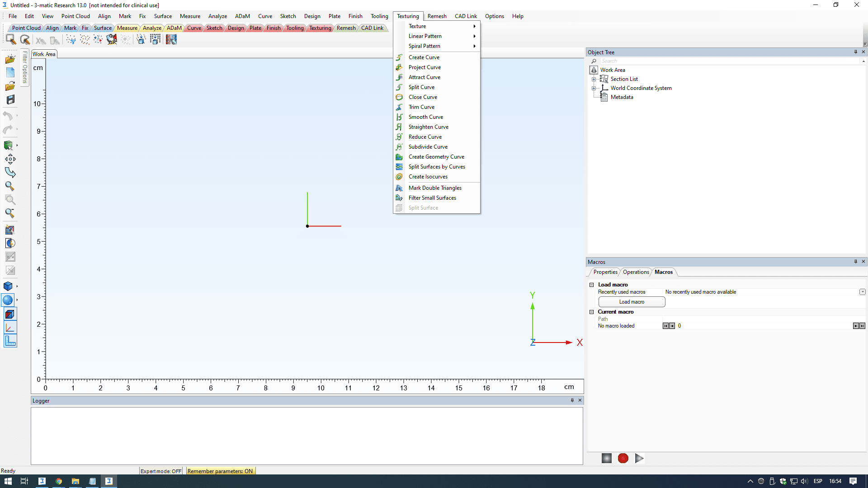Toggle the Expert mode OFF status
This screenshot has width=868, height=488.
(161, 471)
